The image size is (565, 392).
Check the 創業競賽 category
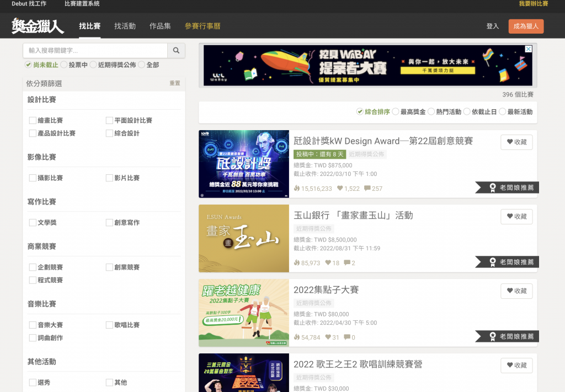pos(110,267)
